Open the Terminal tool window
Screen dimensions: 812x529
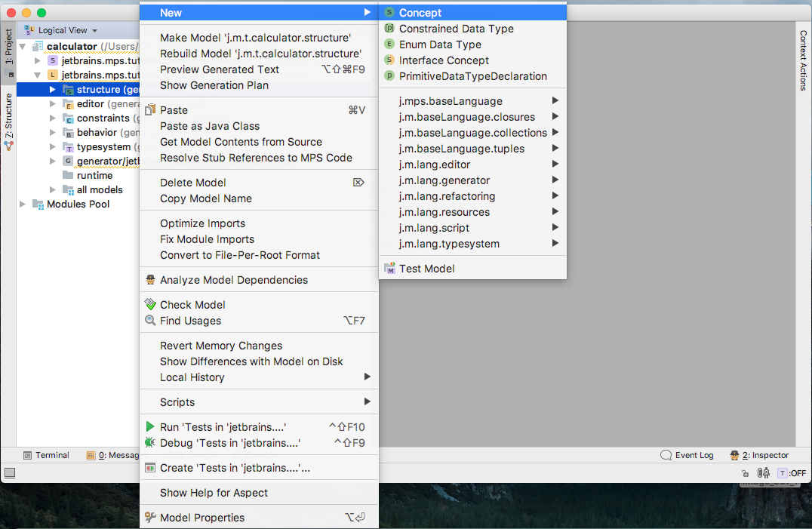coord(47,456)
